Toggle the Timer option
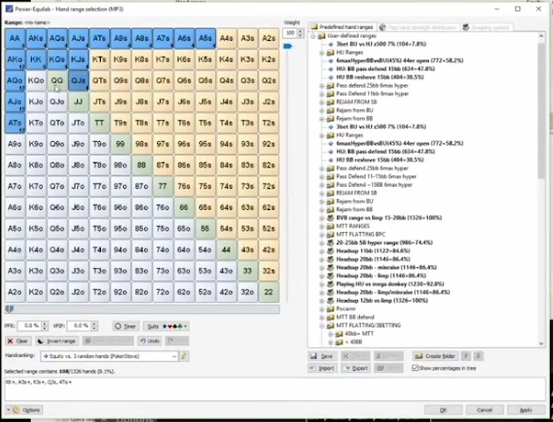553x422 pixels. click(x=126, y=326)
